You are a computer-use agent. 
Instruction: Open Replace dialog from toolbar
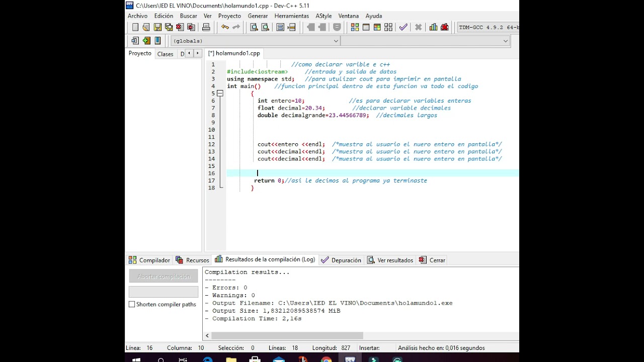pos(265,27)
